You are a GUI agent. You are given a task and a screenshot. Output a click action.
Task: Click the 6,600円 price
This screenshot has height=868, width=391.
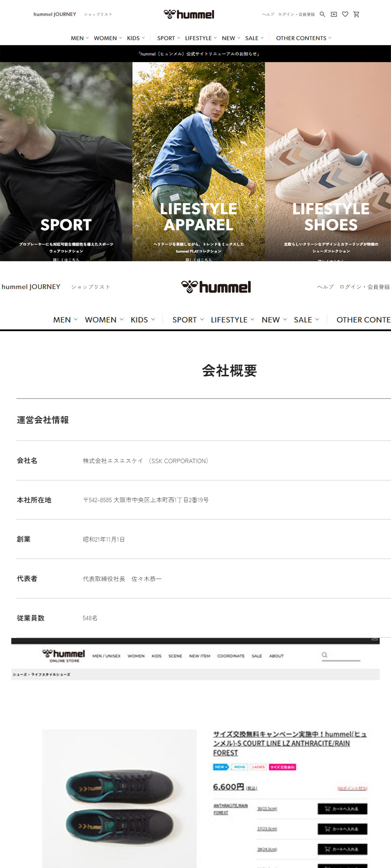[x=229, y=787]
